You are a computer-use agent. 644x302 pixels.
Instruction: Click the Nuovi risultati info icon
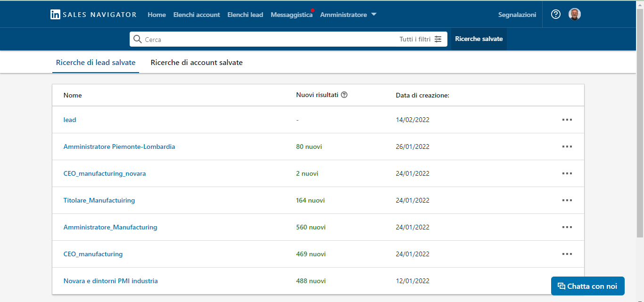point(344,95)
